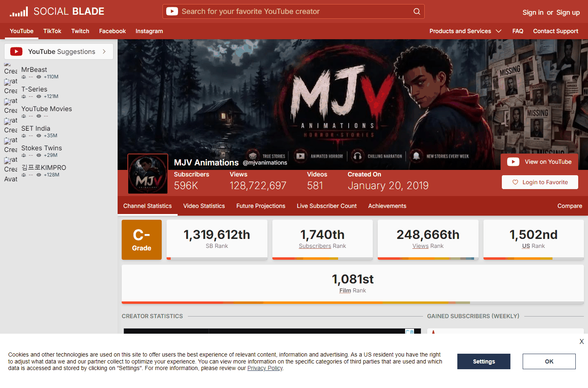This screenshot has width=588, height=388.
Task: Click the C- Grade badge
Action: [x=142, y=240]
